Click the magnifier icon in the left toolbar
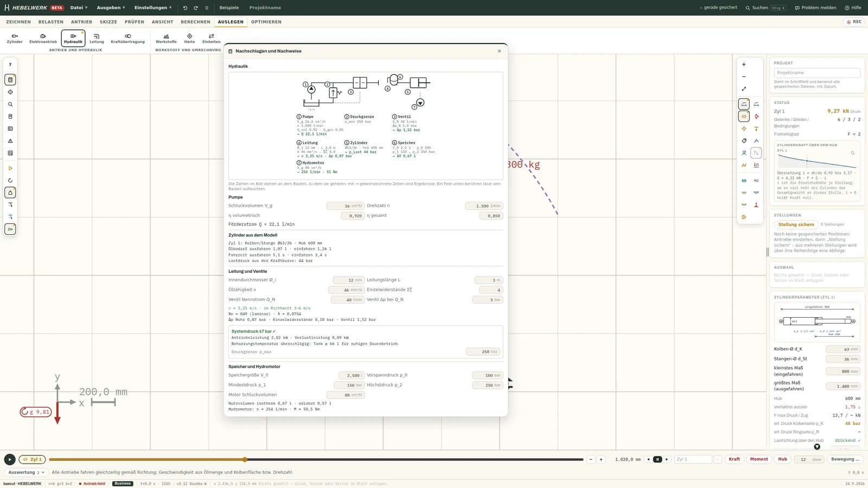868x488 pixels. point(10,104)
